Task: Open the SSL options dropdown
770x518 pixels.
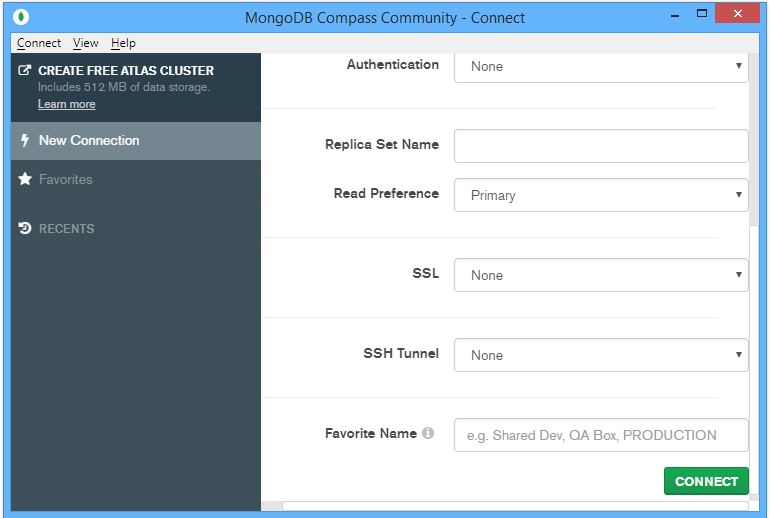Action: tap(600, 275)
